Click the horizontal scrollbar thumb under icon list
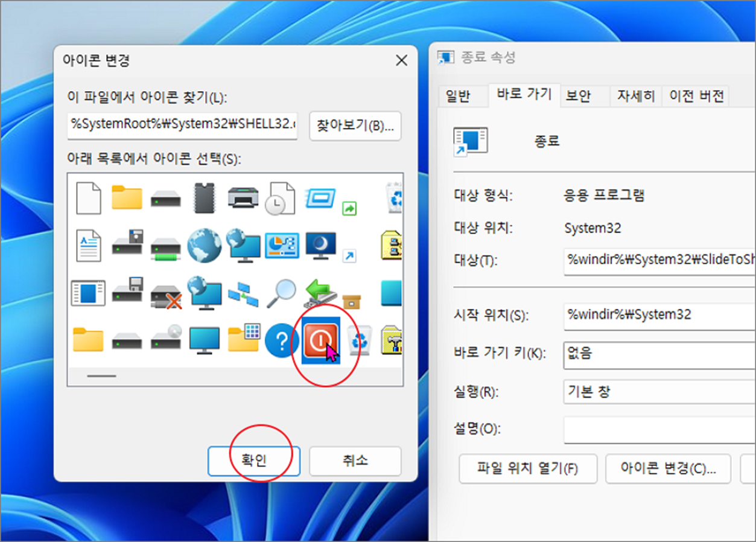 click(x=101, y=376)
